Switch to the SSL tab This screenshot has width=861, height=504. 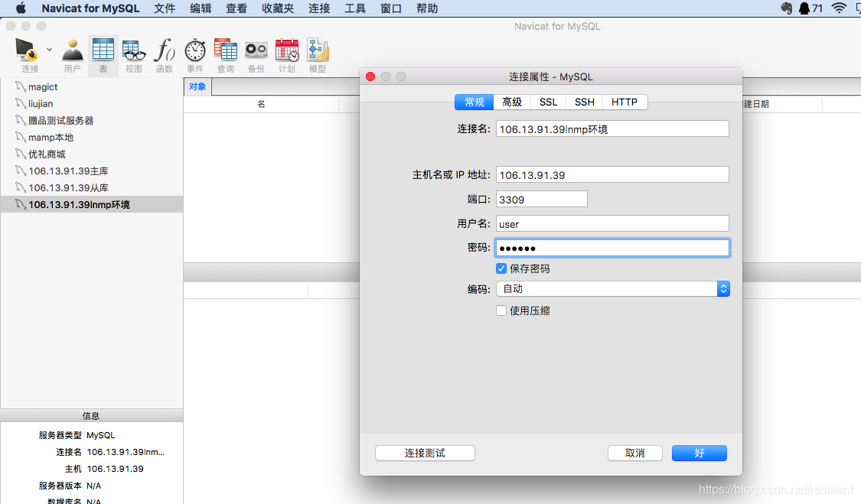(x=548, y=102)
